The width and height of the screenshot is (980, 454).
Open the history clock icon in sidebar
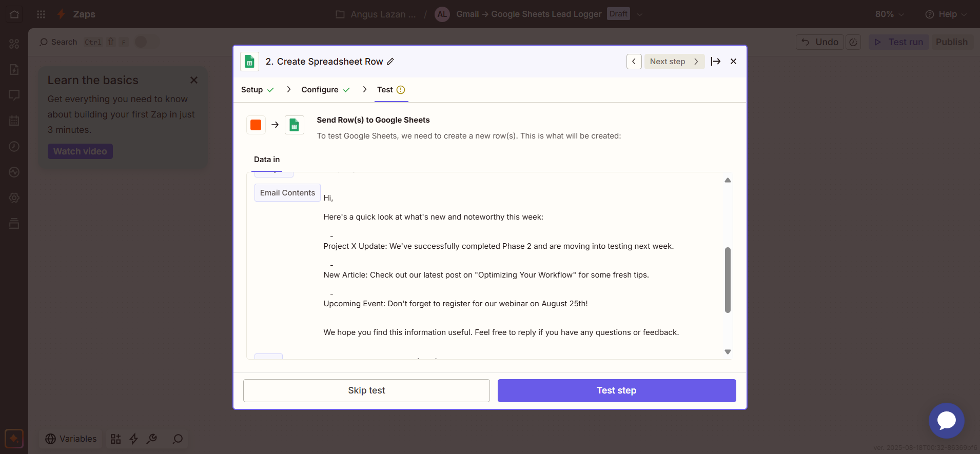(x=14, y=147)
